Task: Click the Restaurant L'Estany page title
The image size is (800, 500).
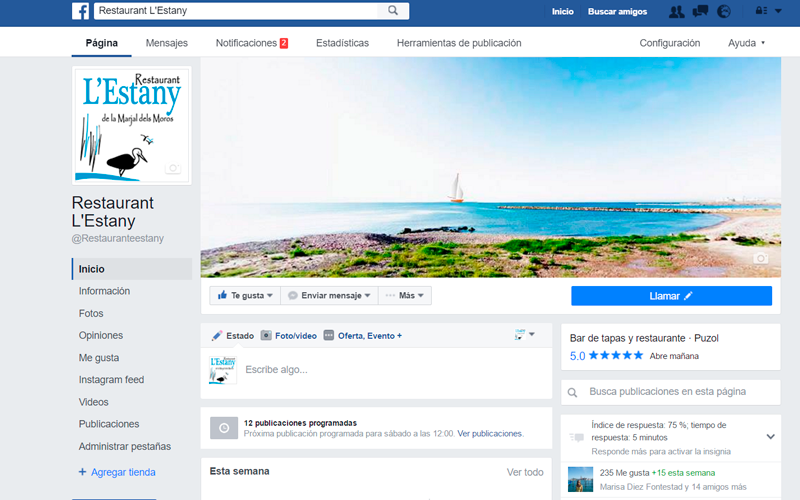Action: pos(113,212)
